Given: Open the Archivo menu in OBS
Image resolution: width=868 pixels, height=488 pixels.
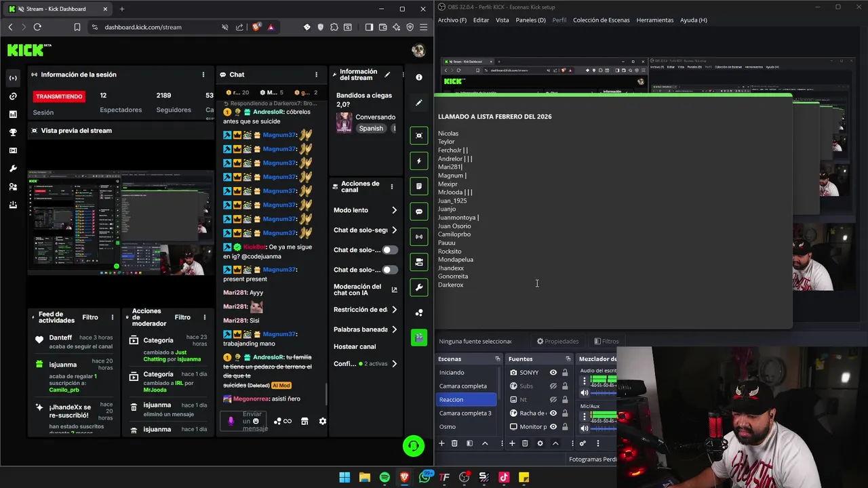Looking at the screenshot, I should click(452, 20).
